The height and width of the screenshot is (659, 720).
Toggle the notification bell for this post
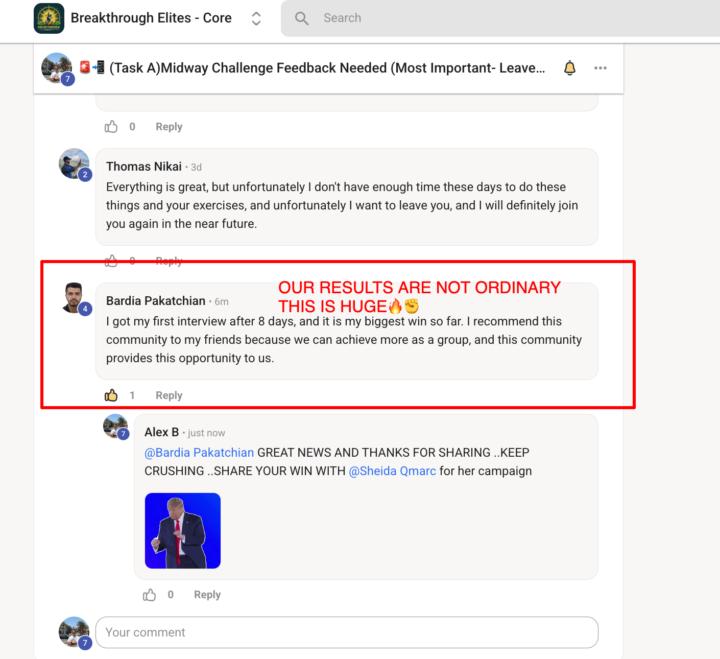tap(569, 68)
